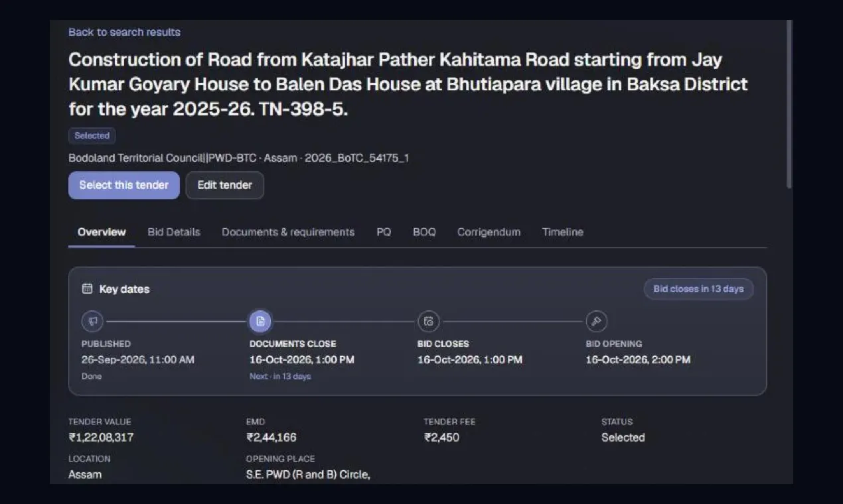Click the Published megaphone timeline icon
Image resolution: width=843 pixels, height=504 pixels.
92,322
